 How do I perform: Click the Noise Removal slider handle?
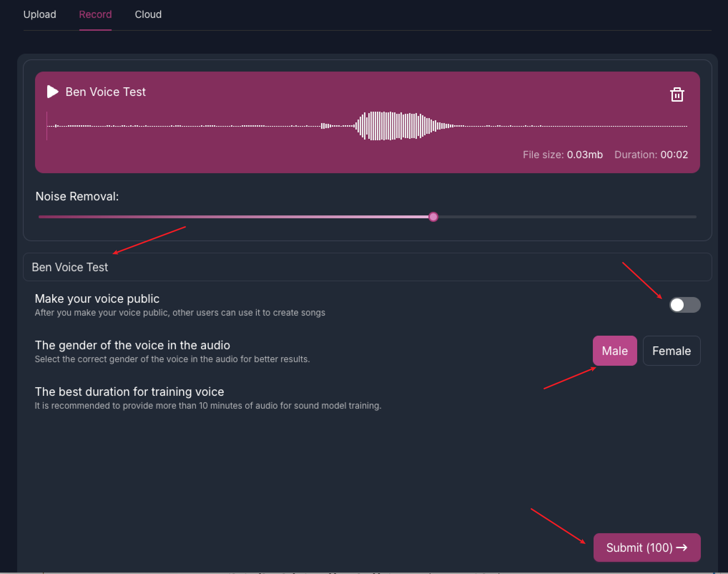433,217
